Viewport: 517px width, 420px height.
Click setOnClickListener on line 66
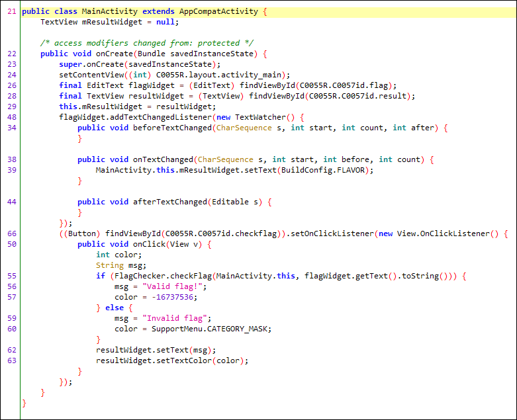332,233
